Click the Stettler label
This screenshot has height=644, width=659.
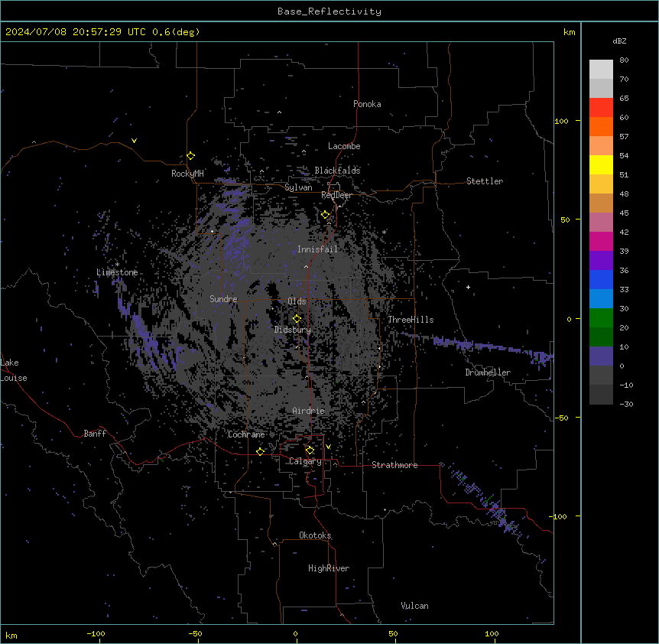pyautogui.click(x=485, y=181)
